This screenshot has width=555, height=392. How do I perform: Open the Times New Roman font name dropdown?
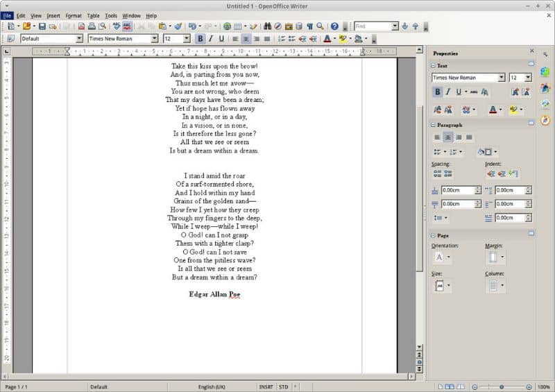pyautogui.click(x=154, y=39)
